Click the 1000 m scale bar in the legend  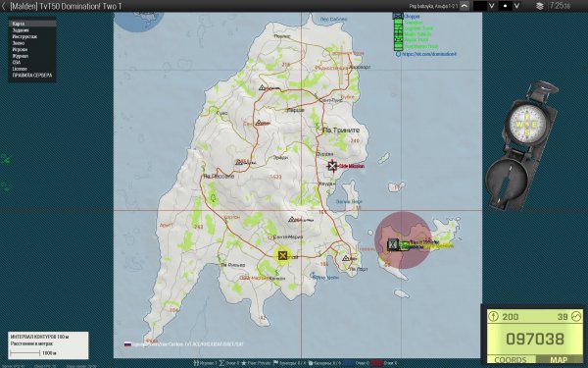pyautogui.click(x=25, y=353)
